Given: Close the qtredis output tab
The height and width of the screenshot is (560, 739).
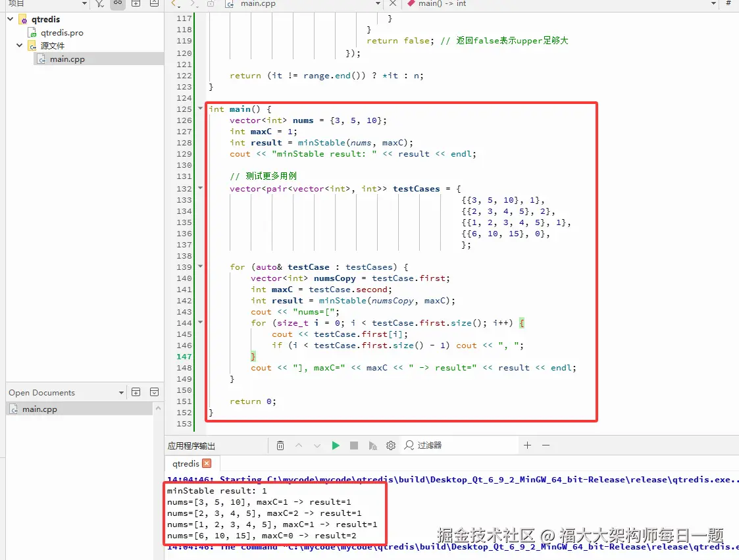Looking at the screenshot, I should click(207, 463).
